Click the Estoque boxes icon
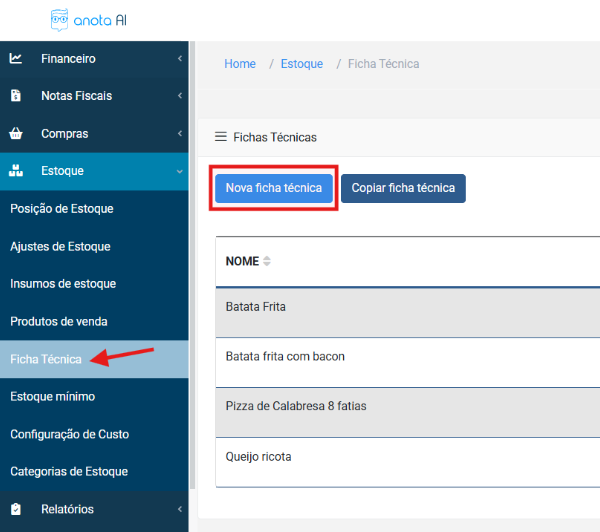Viewport: 600px width, 532px height. click(16, 171)
